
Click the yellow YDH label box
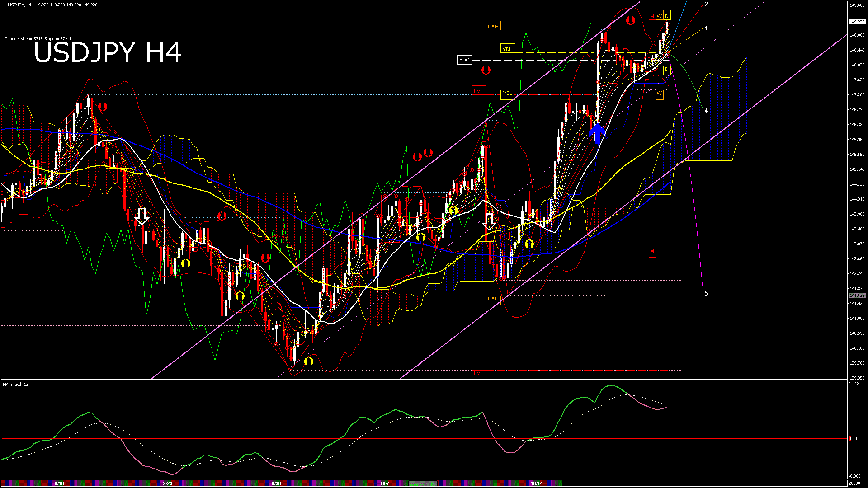[x=508, y=49]
